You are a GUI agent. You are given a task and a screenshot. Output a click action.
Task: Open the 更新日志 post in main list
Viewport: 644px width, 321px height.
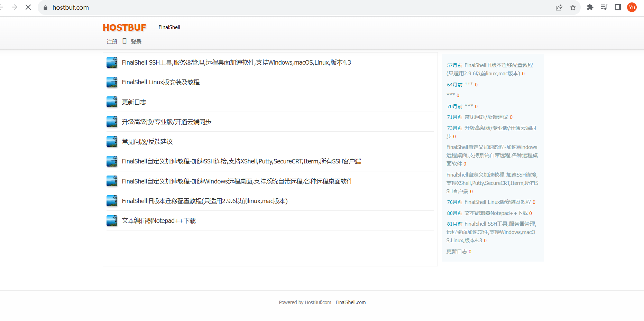[x=134, y=102]
